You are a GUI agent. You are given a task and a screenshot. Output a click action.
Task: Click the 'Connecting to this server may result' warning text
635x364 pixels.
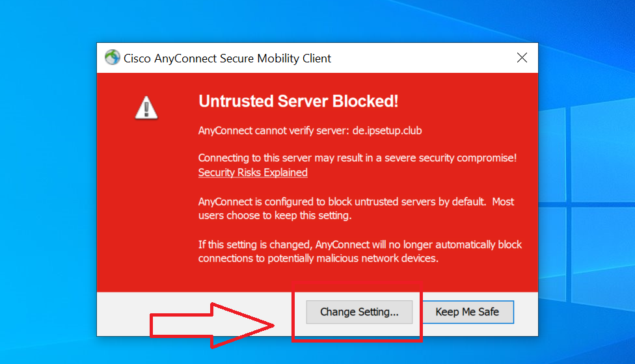(357, 158)
